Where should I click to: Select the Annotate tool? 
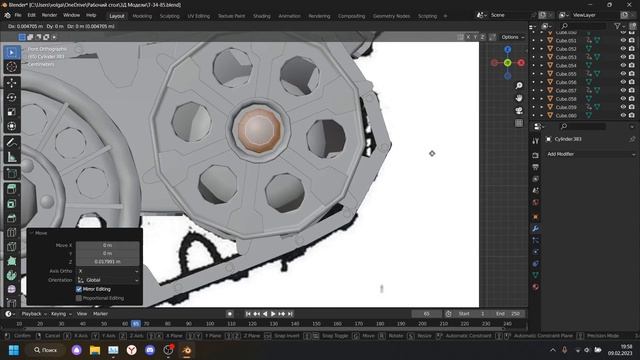[x=11, y=142]
